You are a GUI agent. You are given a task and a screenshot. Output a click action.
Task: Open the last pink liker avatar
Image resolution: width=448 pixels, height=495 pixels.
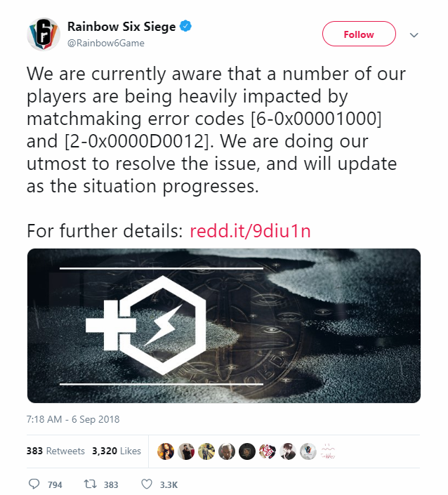coord(328,451)
